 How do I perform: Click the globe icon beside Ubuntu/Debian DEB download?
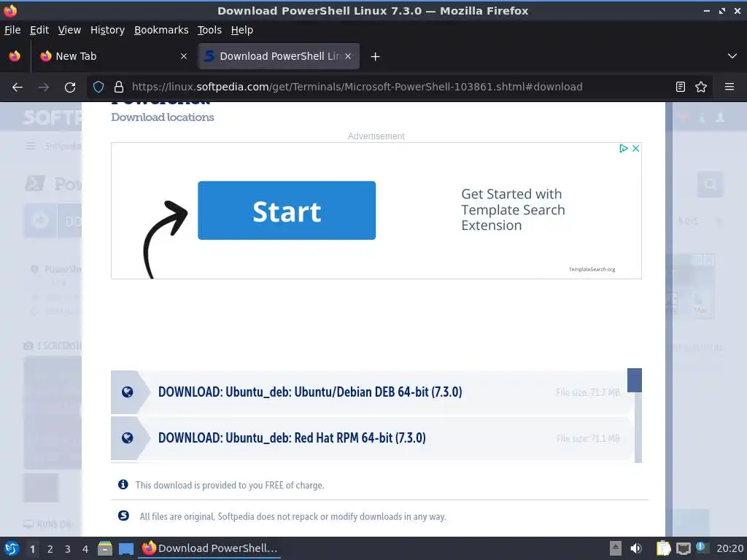point(127,392)
